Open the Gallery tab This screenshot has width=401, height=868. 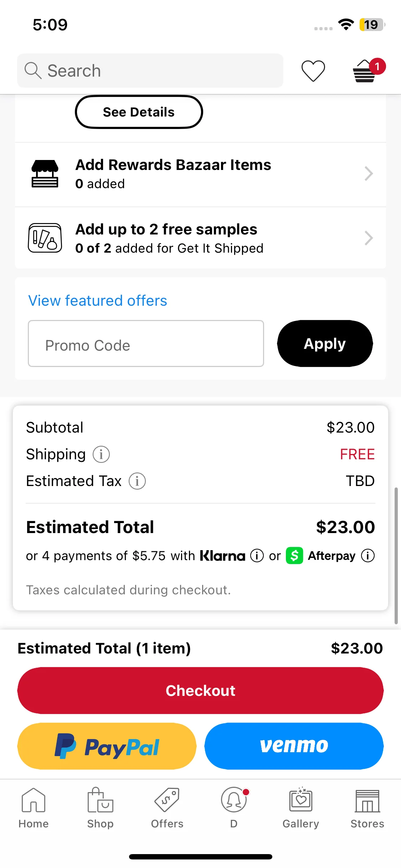click(300, 808)
